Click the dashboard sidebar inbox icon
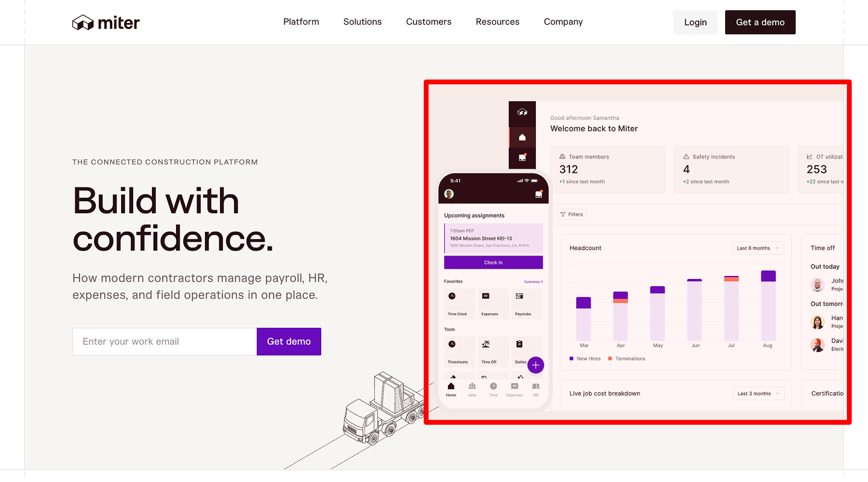868x482 pixels. 522,158
